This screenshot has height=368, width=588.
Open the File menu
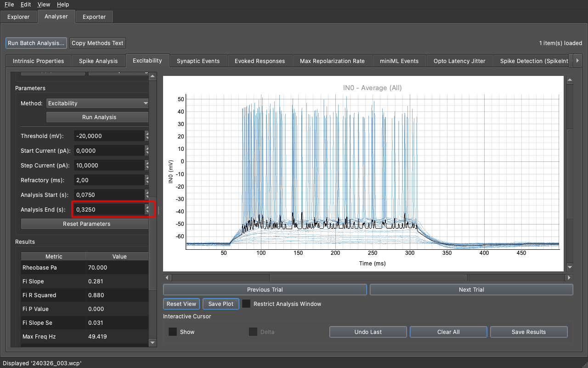pos(9,5)
